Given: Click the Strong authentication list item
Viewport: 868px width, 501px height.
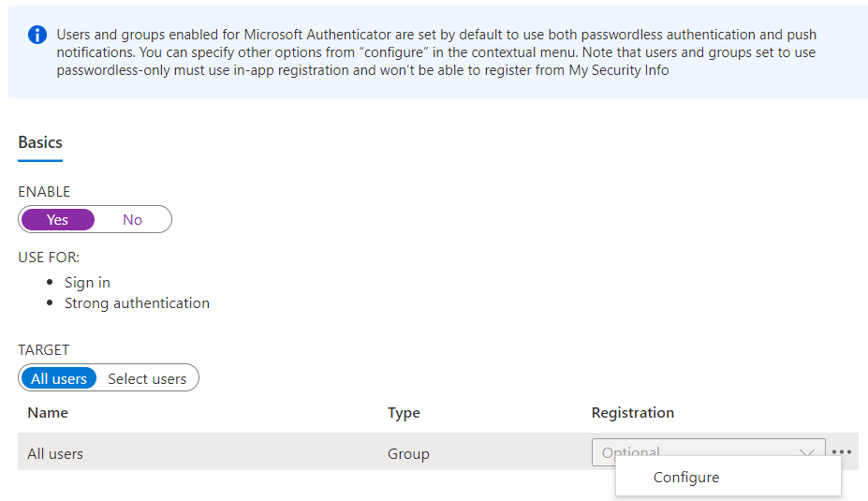Looking at the screenshot, I should pyautogui.click(x=137, y=302).
